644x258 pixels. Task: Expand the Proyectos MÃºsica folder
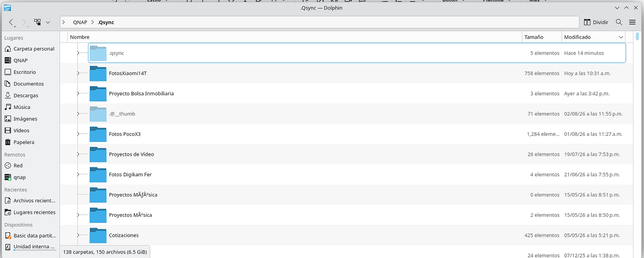tap(78, 215)
